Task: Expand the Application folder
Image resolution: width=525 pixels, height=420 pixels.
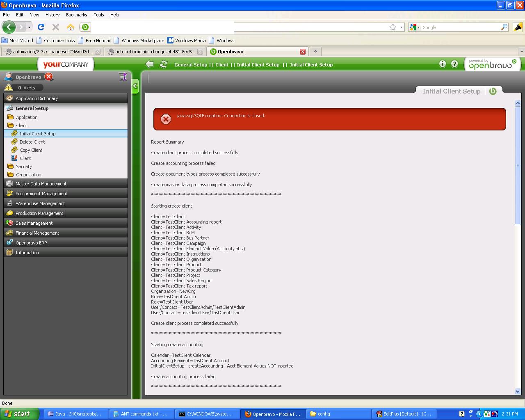Action: click(27, 117)
